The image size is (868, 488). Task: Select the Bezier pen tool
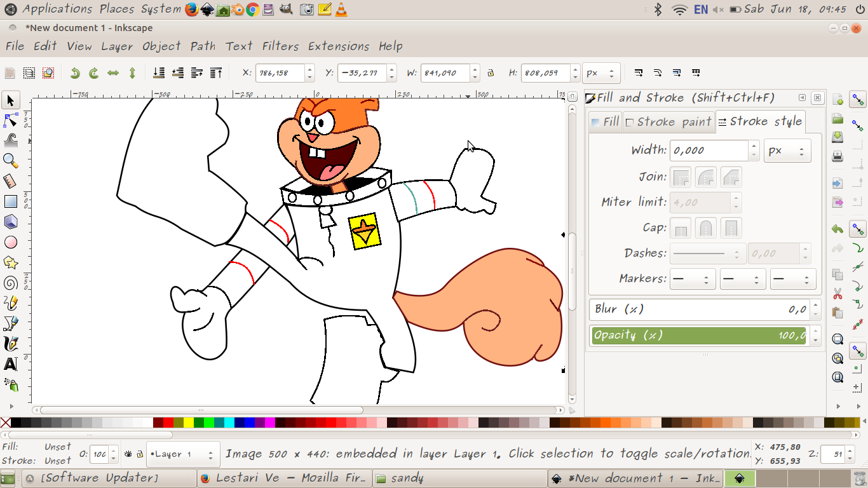point(11,323)
